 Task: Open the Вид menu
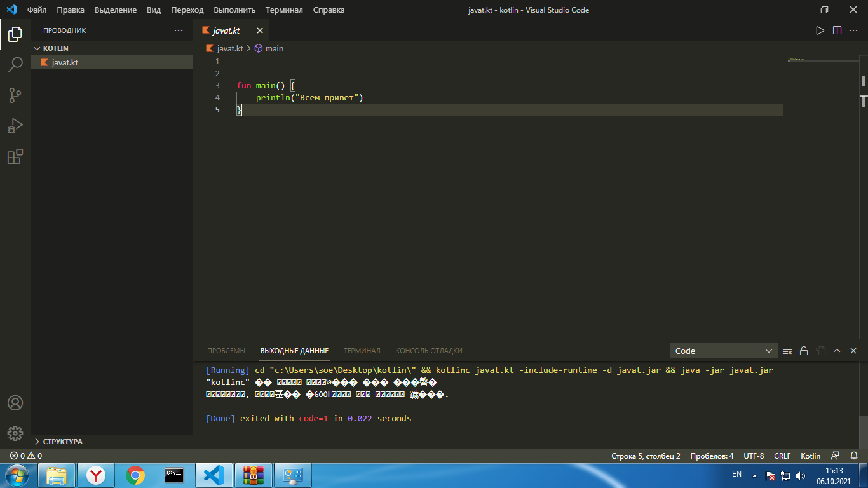point(154,10)
